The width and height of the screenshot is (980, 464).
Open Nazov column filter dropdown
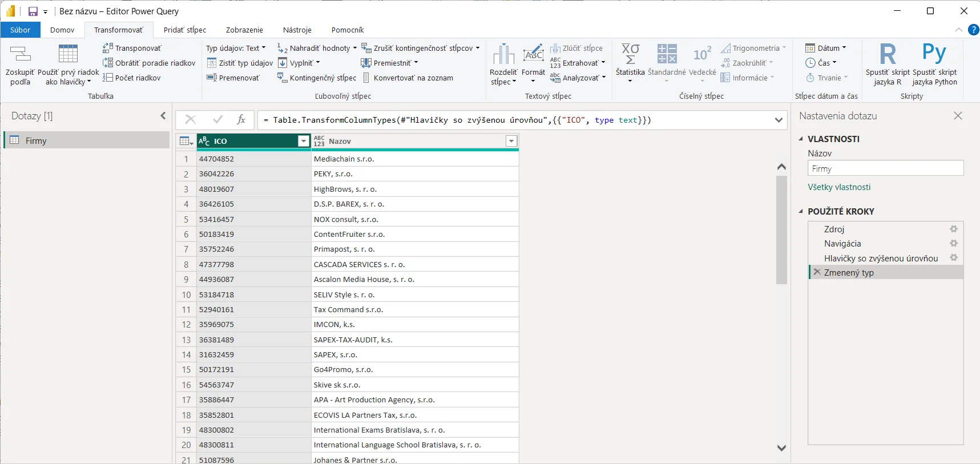511,141
